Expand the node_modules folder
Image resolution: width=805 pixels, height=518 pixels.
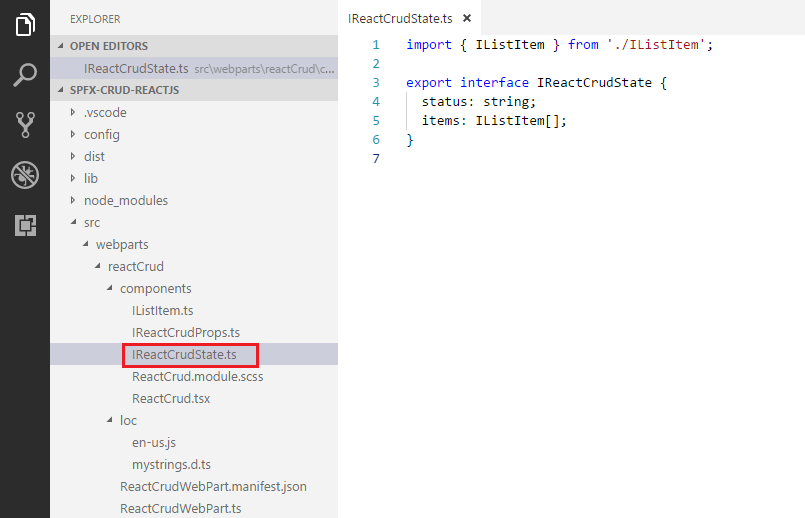coord(125,200)
